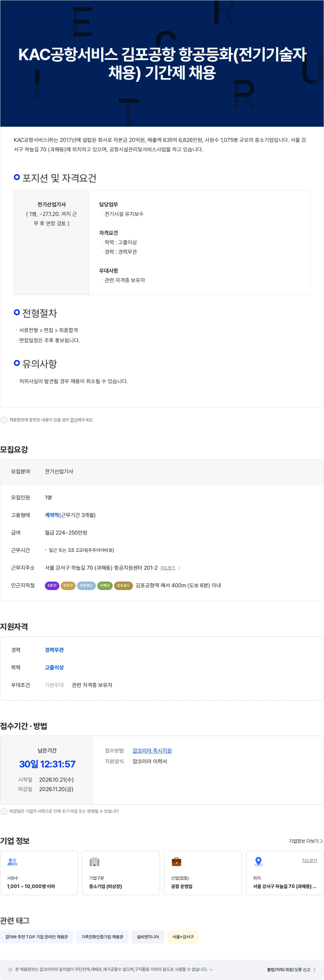324x980 pixels.
Task: Click 계약직 employment type link
Action: (x=52, y=515)
